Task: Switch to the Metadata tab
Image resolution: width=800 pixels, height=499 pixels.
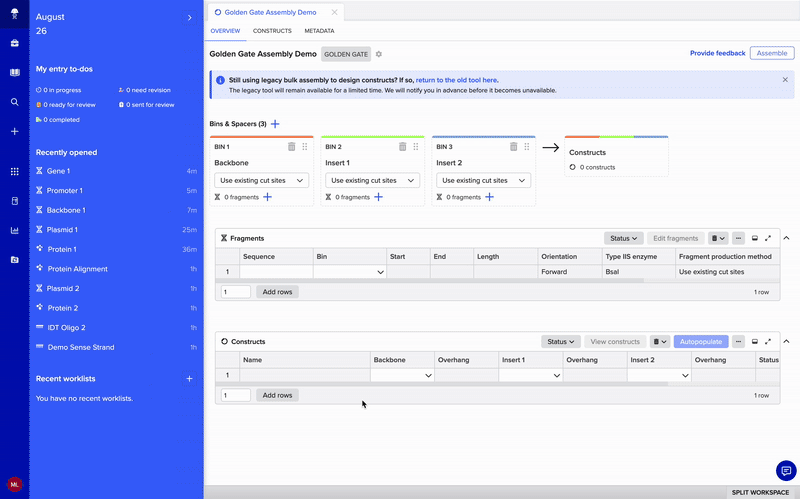Action: tap(319, 31)
